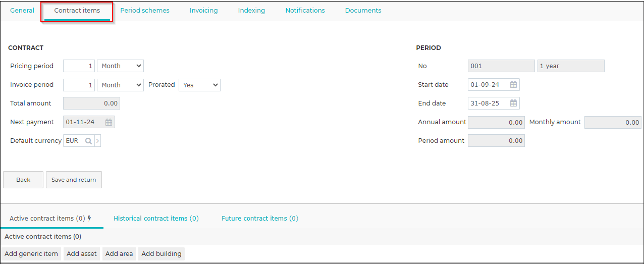Open the Period schemes tab

click(145, 11)
